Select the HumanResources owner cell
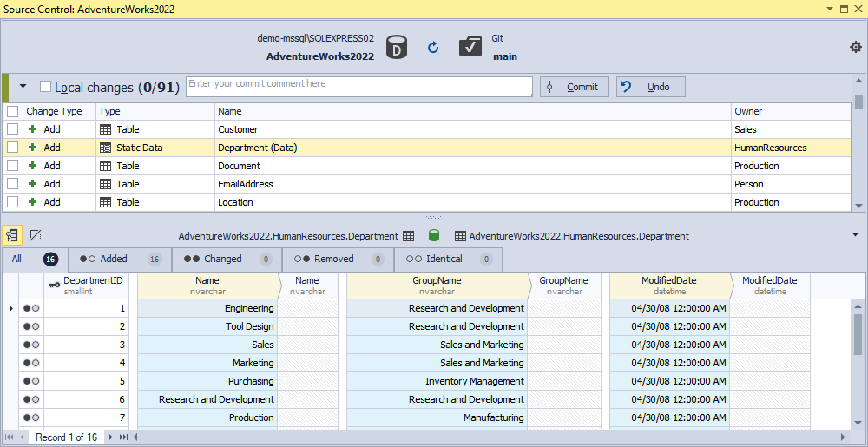The width and height of the screenshot is (868, 447). coord(791,148)
